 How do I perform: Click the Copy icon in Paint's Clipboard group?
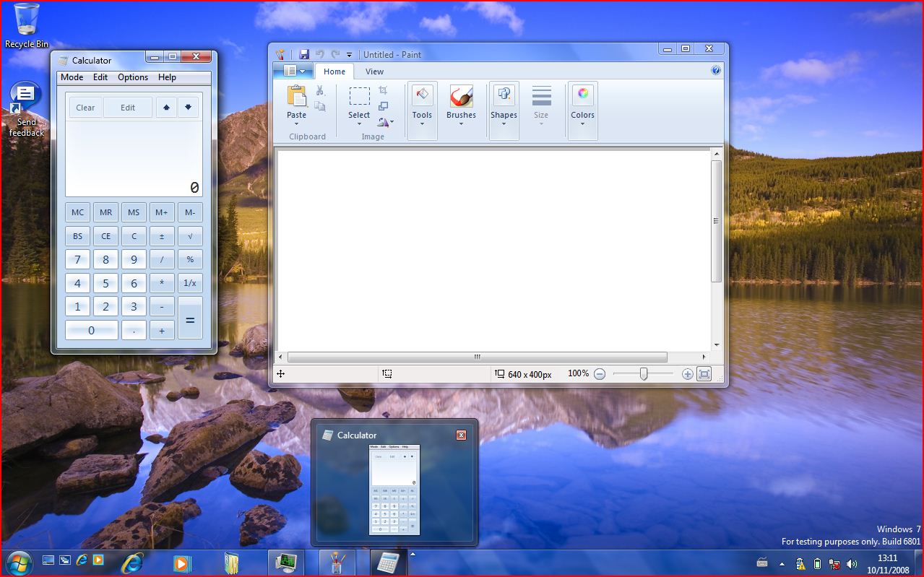[x=320, y=106]
